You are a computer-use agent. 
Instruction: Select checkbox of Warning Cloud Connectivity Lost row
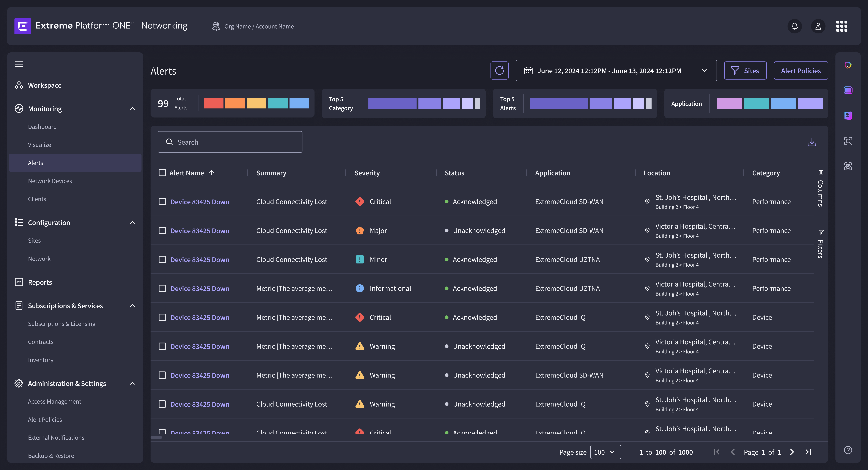[162, 404]
